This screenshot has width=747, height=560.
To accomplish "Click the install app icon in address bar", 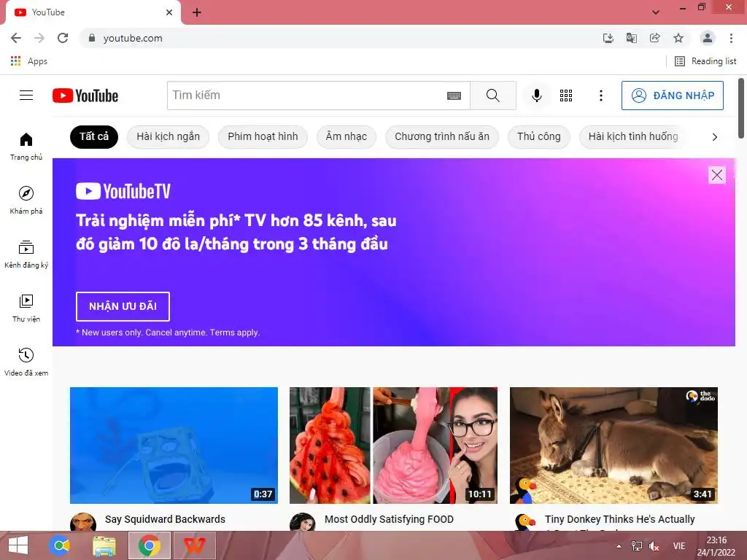I will (608, 38).
